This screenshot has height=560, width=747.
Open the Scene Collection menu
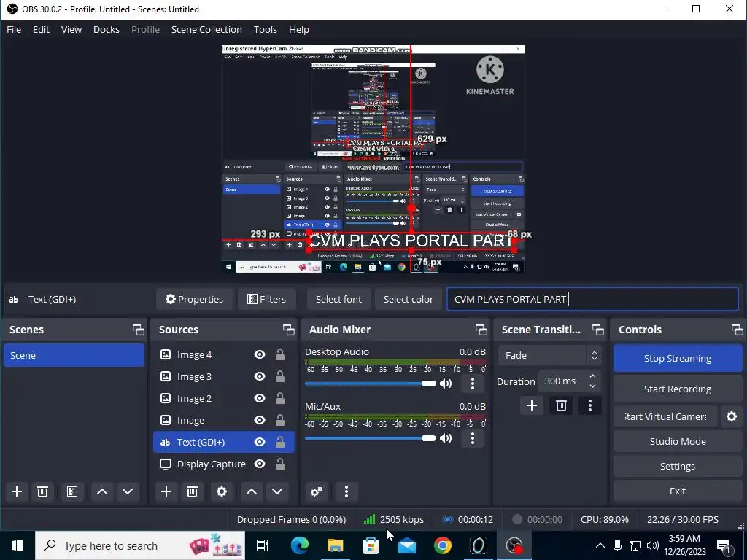point(206,29)
